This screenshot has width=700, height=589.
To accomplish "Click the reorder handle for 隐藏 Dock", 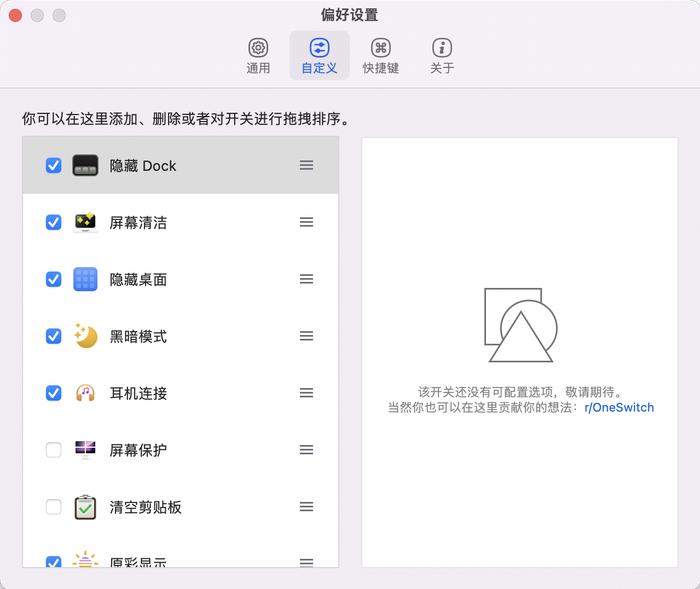I will point(306,165).
